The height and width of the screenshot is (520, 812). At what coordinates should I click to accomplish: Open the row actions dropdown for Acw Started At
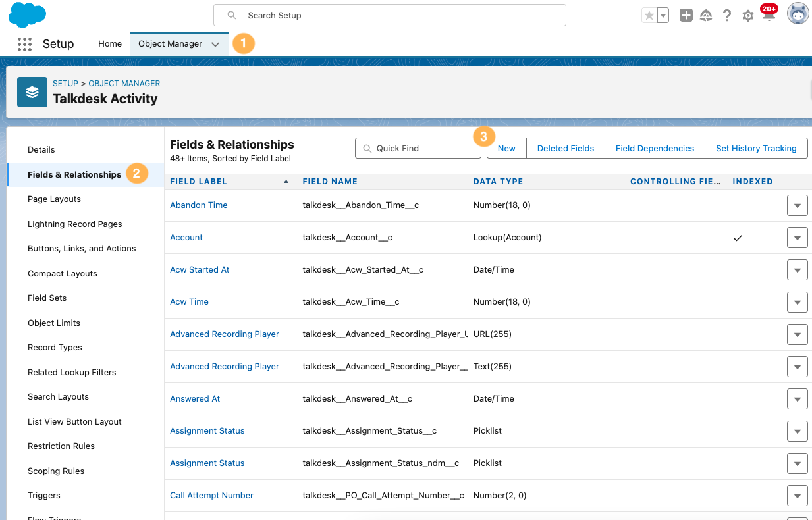point(798,270)
